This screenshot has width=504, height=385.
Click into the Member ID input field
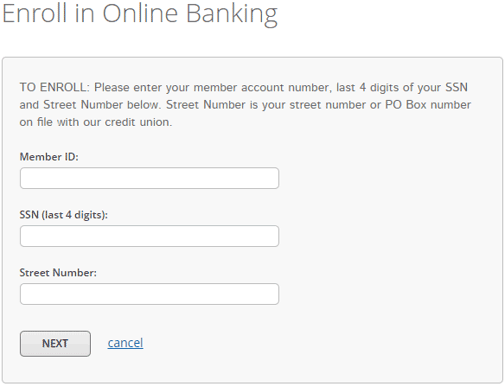(149, 178)
